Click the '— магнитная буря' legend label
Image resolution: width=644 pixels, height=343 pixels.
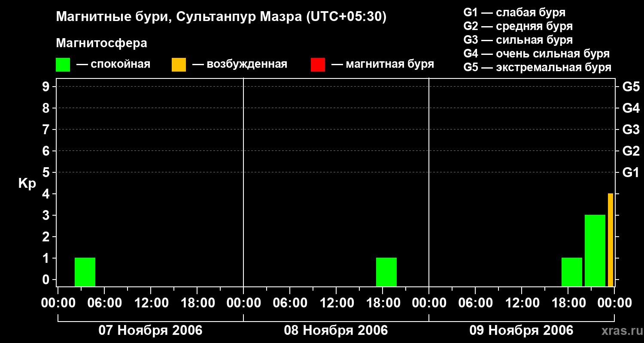point(383,64)
